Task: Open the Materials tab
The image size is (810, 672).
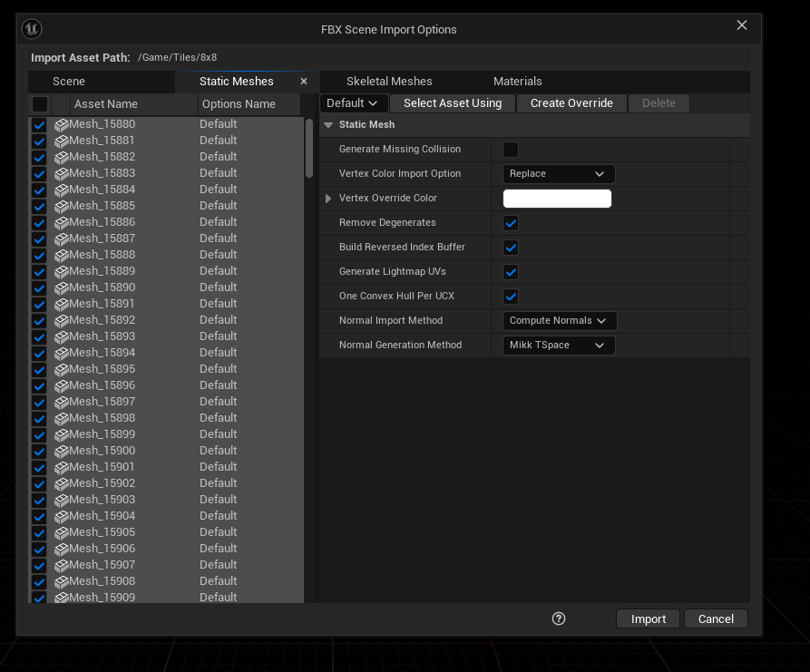Action: pos(517,82)
